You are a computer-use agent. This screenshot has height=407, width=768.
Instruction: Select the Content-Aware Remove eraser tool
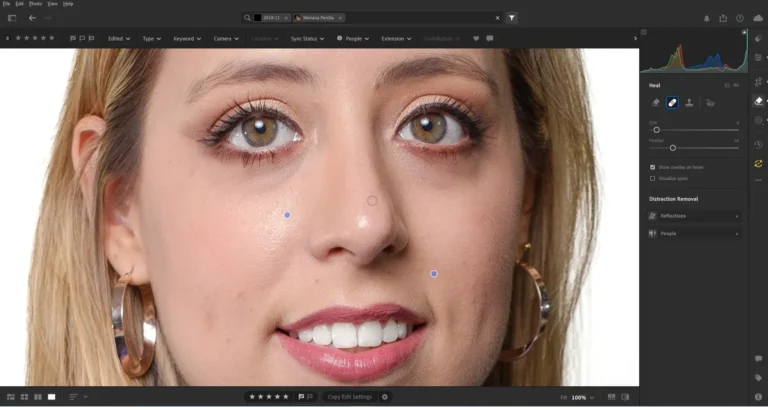click(x=656, y=102)
